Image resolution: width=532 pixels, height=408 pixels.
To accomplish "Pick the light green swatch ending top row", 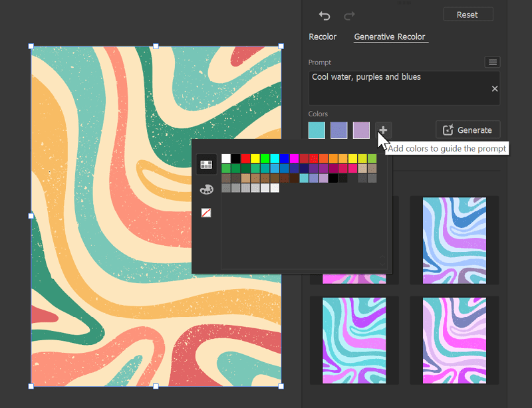I will (372, 158).
